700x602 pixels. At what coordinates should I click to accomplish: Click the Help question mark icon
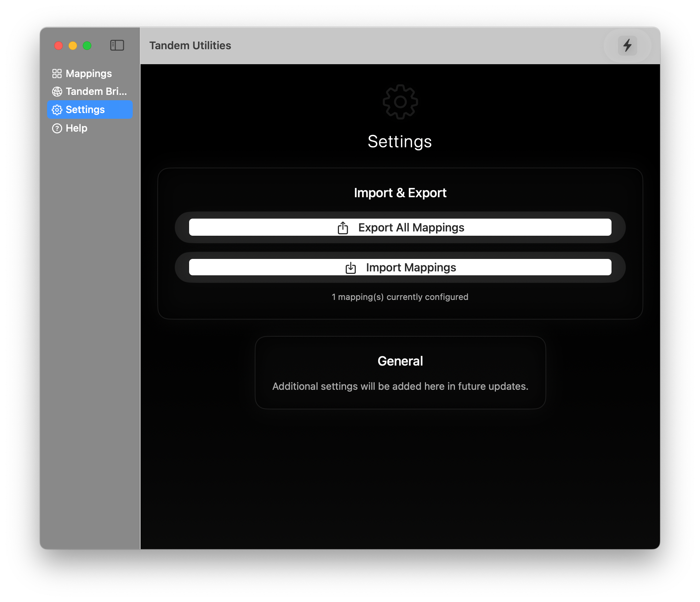pyautogui.click(x=57, y=128)
